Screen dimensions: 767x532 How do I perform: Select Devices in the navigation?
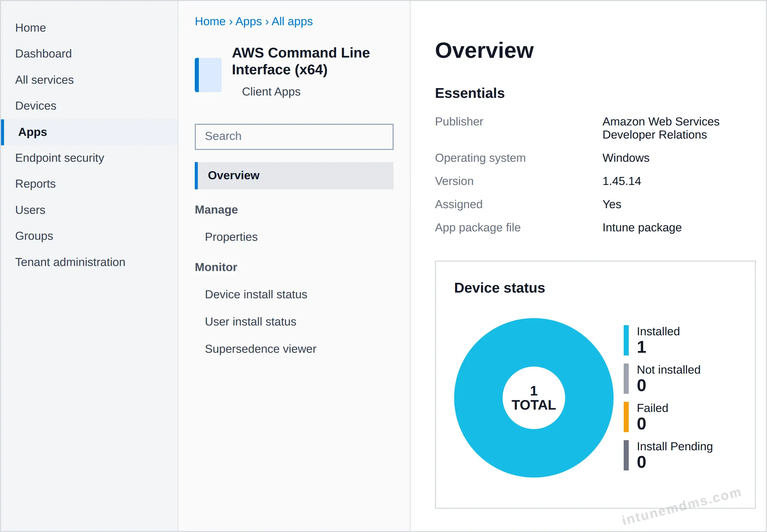click(x=36, y=106)
